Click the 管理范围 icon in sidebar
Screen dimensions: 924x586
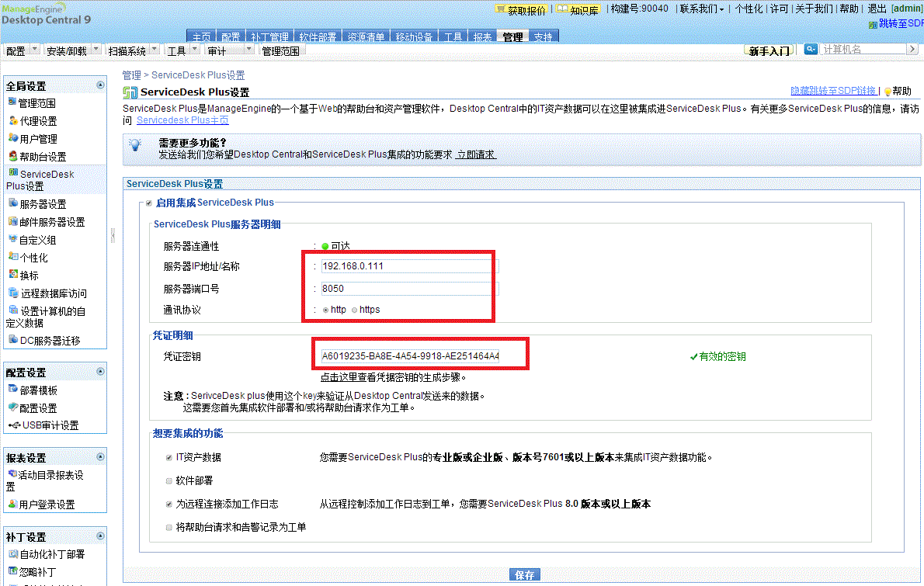(x=12, y=102)
